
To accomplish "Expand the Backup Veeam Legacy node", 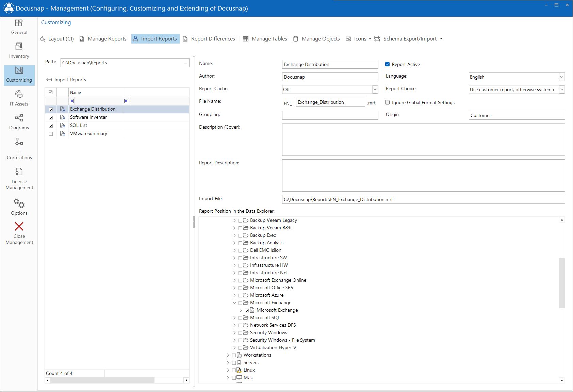I will pos(234,220).
